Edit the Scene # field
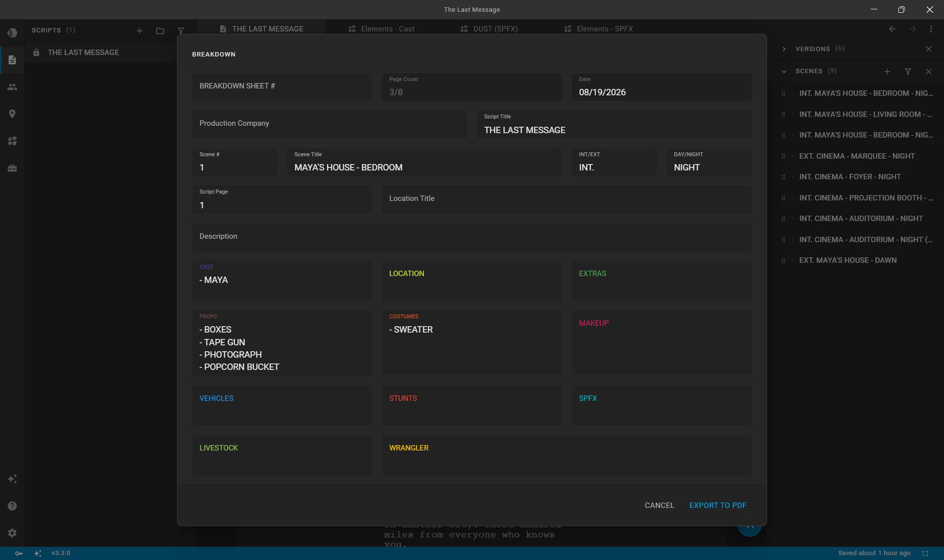 (x=235, y=162)
